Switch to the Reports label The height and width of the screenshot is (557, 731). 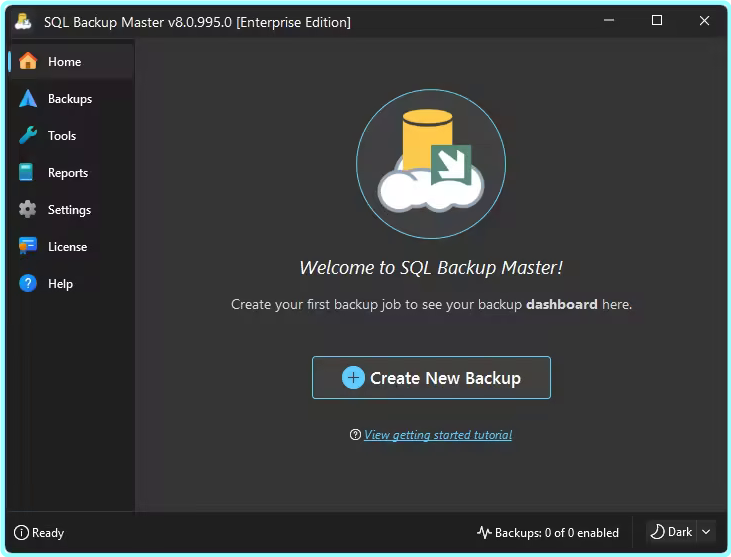pos(68,173)
